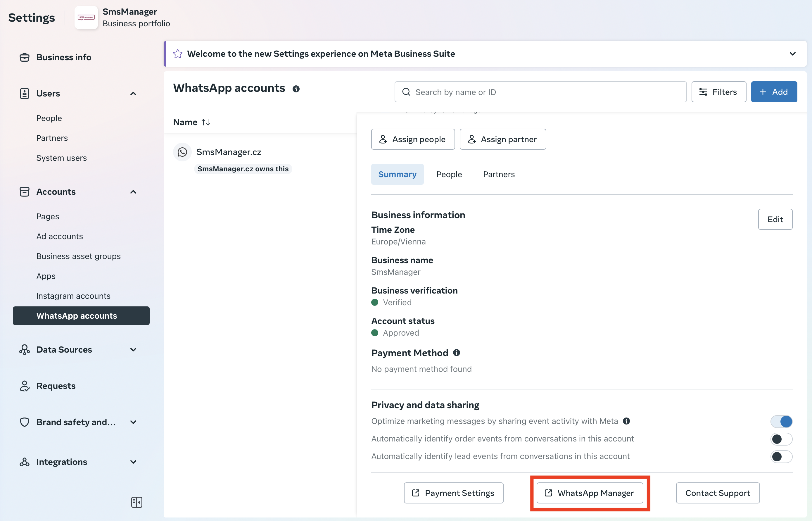This screenshot has width=812, height=521.
Task: Open Business info from the briefcase icon
Action: point(24,57)
